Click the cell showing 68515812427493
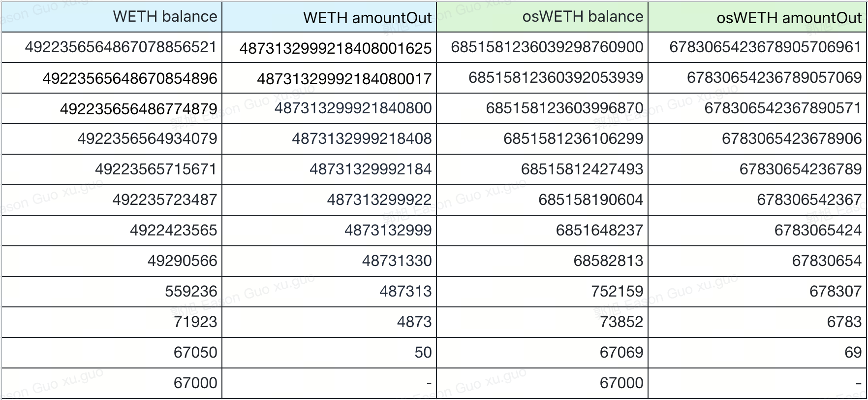This screenshot has height=400, width=868. (x=582, y=169)
